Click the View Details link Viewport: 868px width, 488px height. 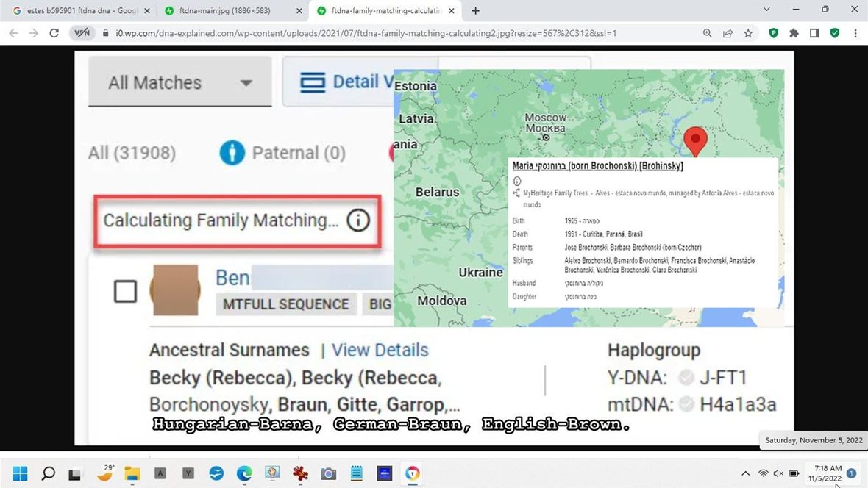(x=380, y=350)
